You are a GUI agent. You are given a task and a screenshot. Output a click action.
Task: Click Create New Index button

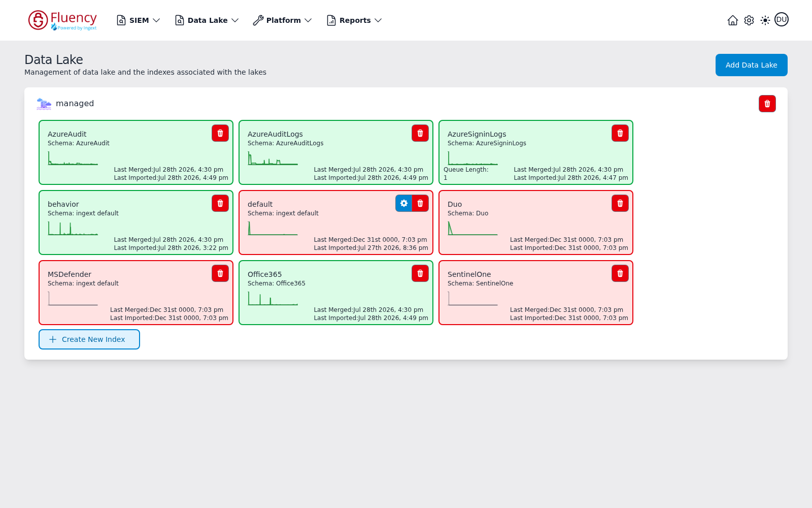[89, 339]
